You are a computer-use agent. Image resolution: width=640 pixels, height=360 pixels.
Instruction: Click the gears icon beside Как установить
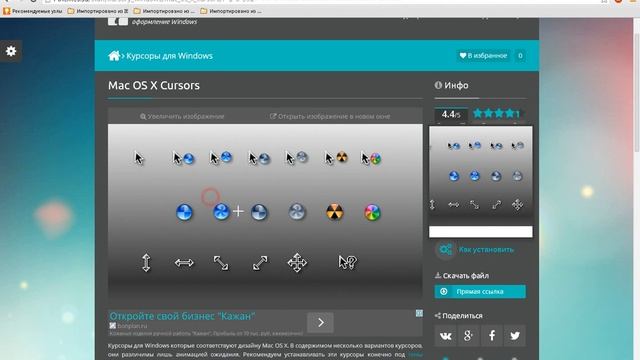445,249
